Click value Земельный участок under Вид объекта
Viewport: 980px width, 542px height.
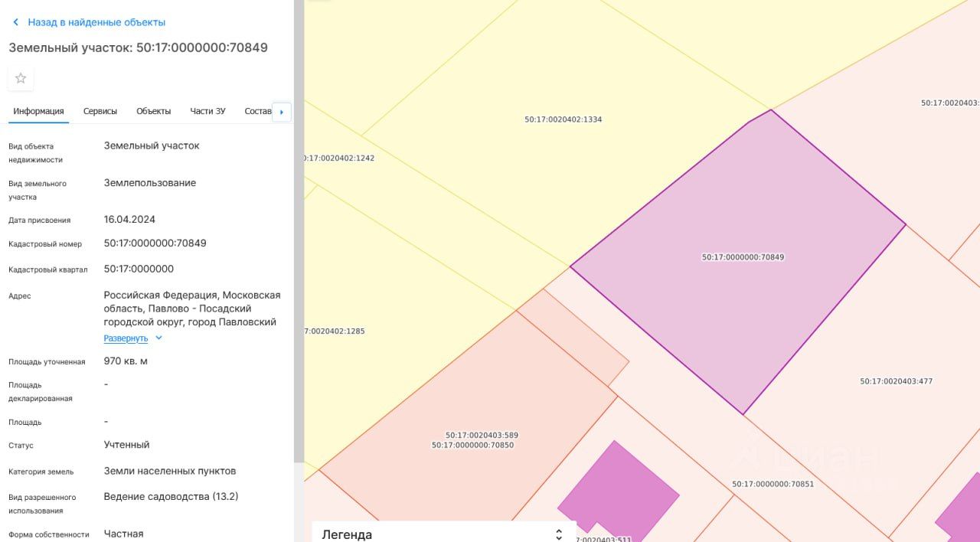(152, 145)
